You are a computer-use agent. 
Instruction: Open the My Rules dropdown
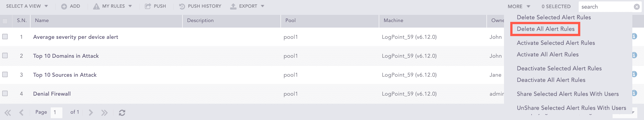click(x=116, y=6)
